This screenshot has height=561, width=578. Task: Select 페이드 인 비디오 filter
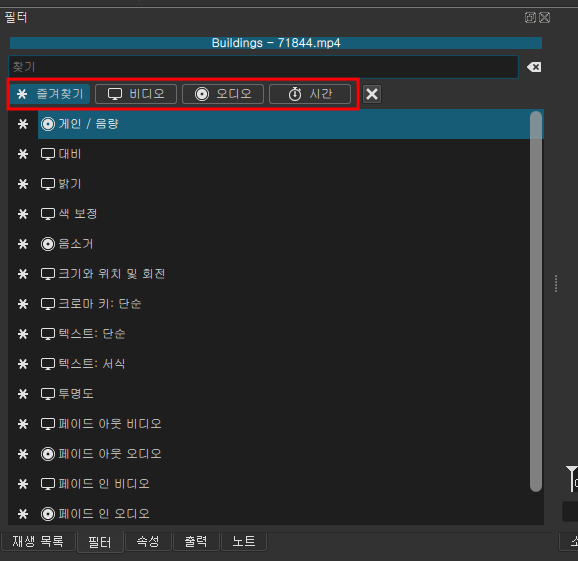point(290,484)
